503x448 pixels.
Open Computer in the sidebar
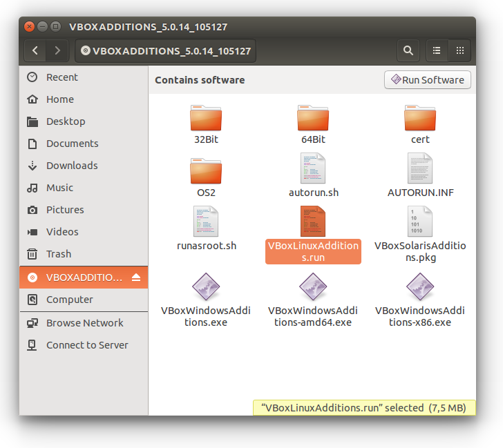84,300
